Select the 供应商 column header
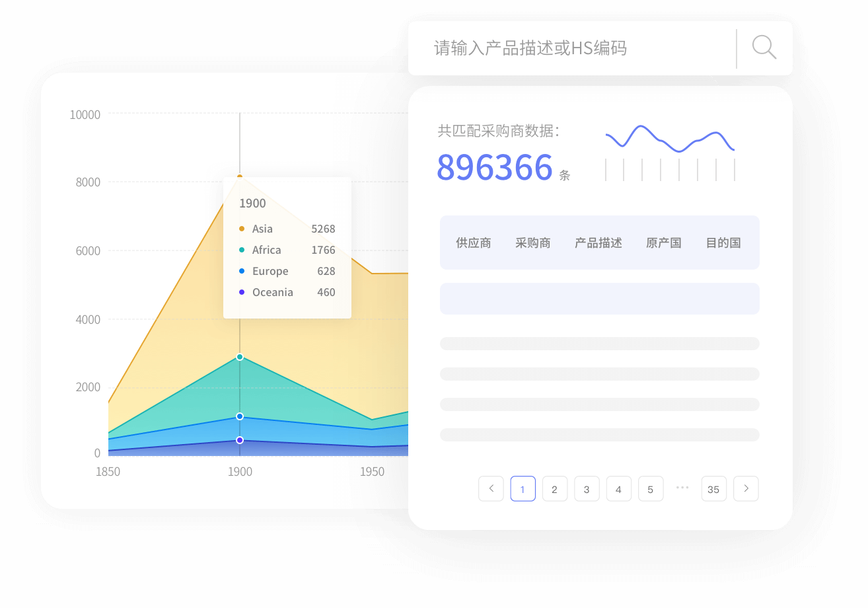The width and height of the screenshot is (868, 608). click(x=474, y=243)
